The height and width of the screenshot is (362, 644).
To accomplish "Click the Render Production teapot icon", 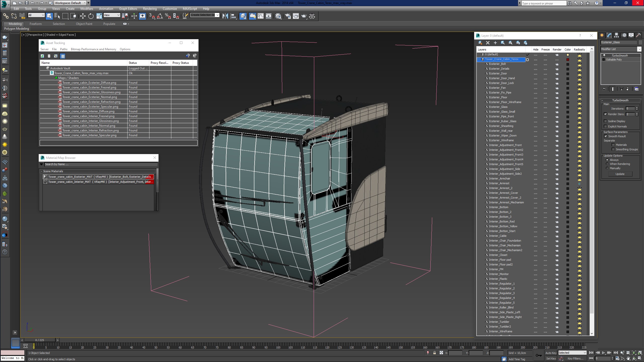I will point(304,16).
